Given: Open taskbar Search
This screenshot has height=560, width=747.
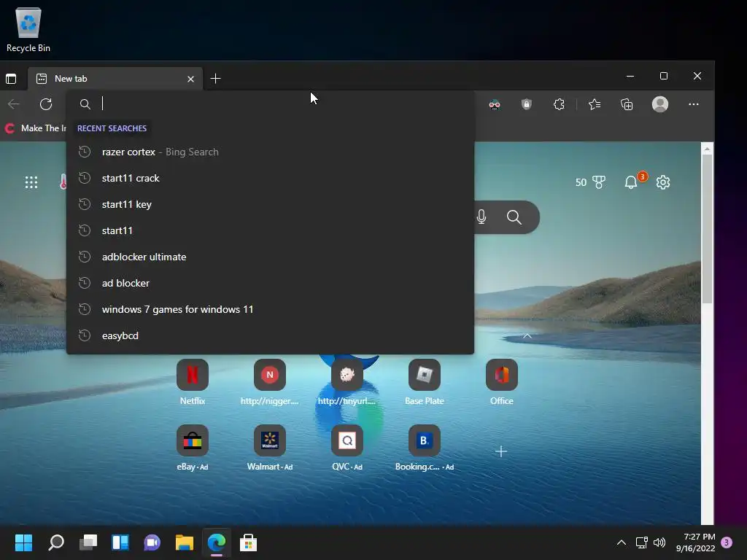Looking at the screenshot, I should pyautogui.click(x=55, y=542).
